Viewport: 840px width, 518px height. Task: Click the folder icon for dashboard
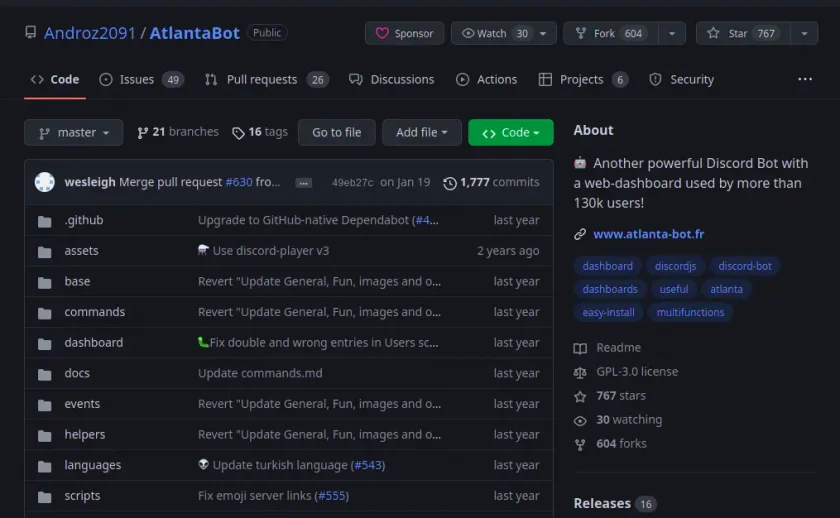(x=44, y=343)
